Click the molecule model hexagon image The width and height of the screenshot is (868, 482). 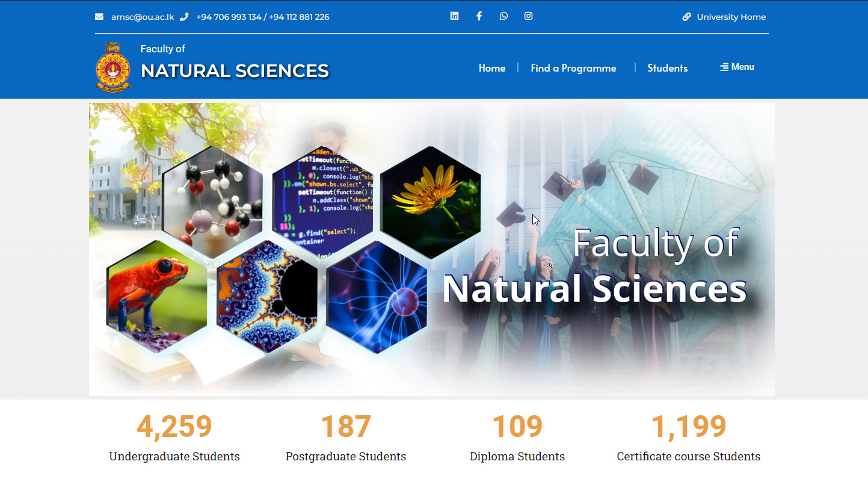pyautogui.click(x=212, y=202)
